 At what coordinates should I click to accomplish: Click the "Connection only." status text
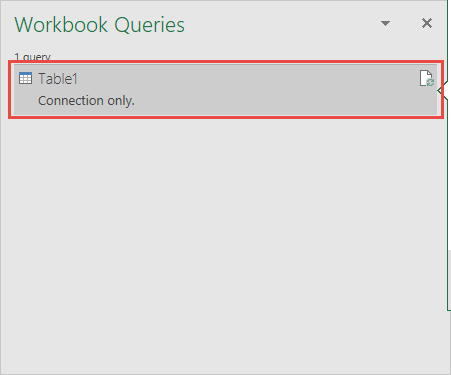(x=86, y=100)
